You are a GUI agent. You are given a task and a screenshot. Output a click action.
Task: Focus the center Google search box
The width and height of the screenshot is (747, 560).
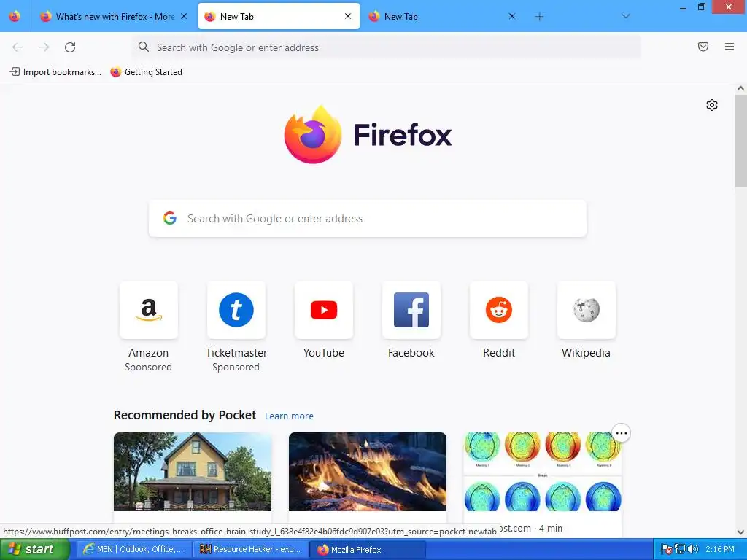[x=368, y=218]
